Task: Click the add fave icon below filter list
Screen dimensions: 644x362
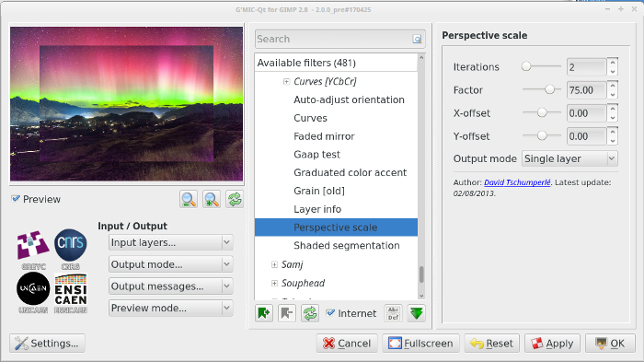Action: tap(264, 313)
